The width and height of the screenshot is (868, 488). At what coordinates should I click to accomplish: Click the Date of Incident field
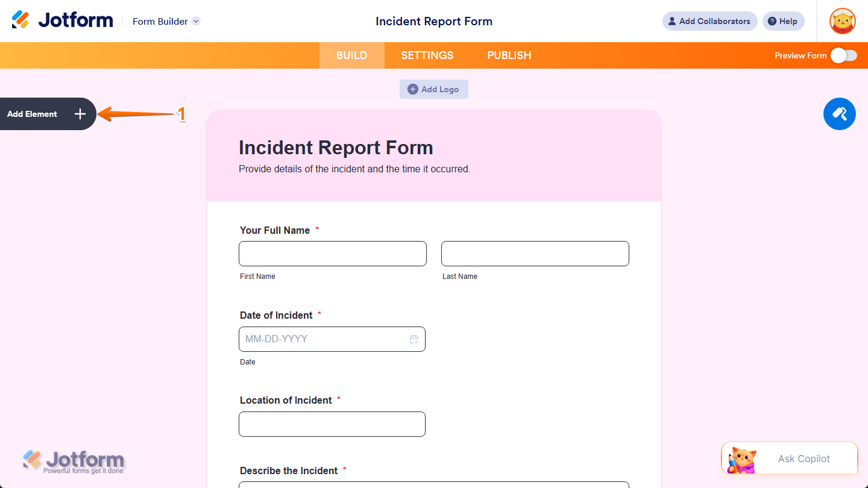(x=332, y=339)
